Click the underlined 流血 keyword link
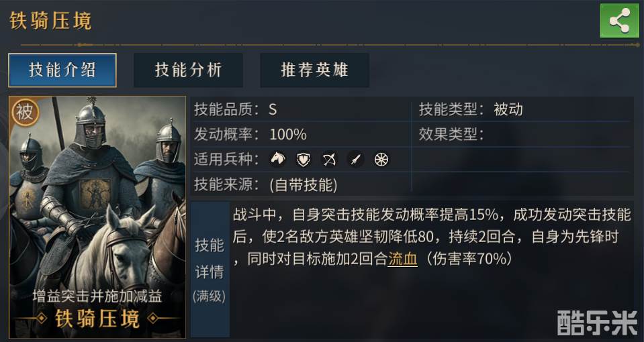 point(402,258)
